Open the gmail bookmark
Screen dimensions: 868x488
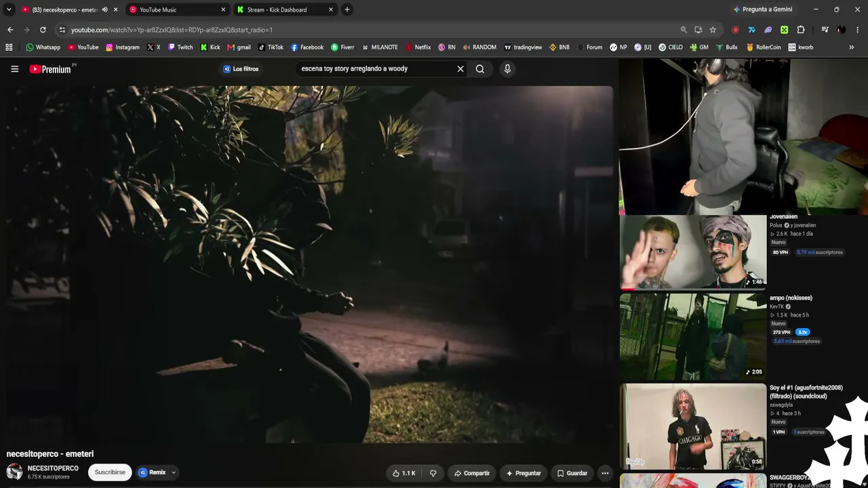[x=239, y=47]
